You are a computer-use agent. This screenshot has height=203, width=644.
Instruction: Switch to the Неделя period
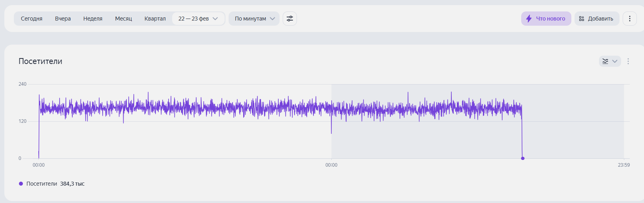[x=93, y=19]
